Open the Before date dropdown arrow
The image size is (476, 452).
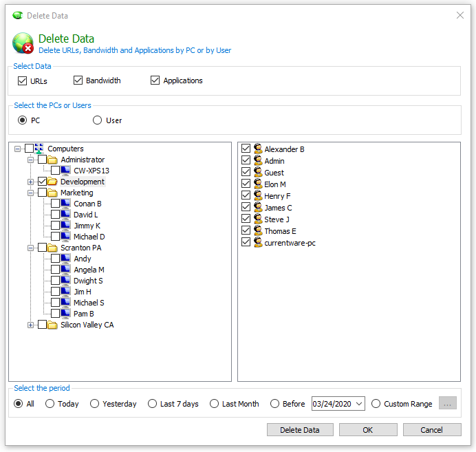tap(359, 404)
